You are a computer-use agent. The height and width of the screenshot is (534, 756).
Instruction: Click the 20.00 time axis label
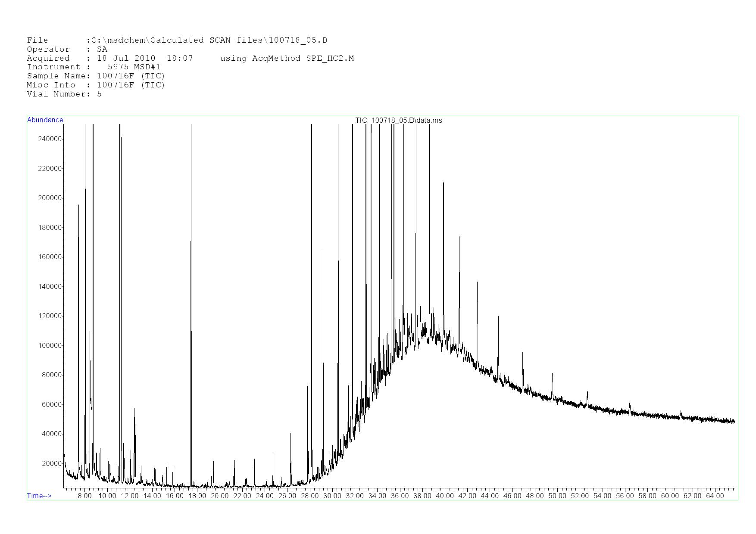pos(220,496)
